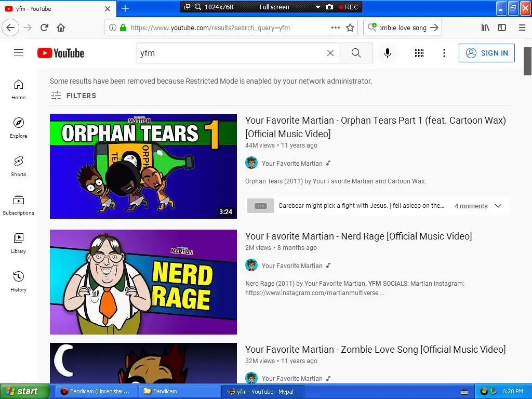Open page actions three-dot menu

click(x=336, y=28)
